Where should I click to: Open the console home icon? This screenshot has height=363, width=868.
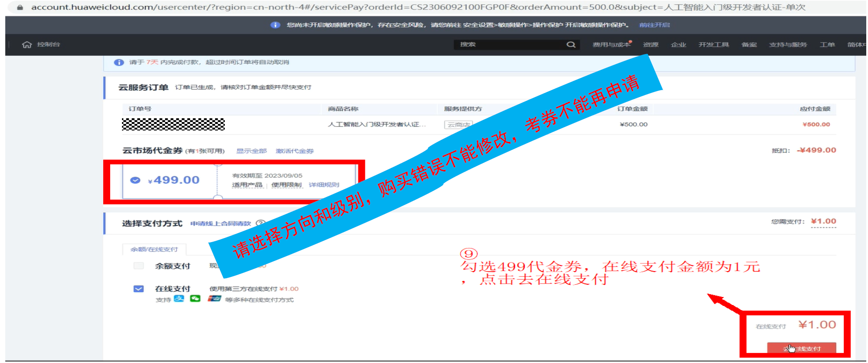tap(27, 44)
